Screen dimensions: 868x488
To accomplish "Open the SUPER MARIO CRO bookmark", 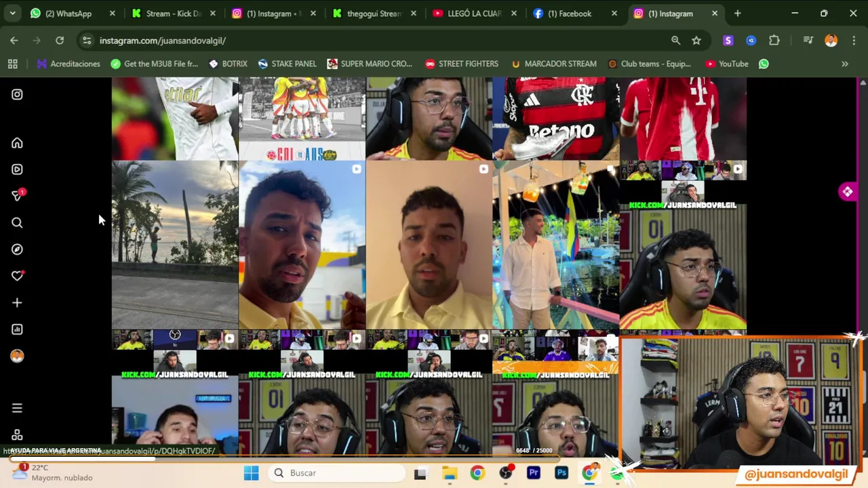I will coord(370,64).
